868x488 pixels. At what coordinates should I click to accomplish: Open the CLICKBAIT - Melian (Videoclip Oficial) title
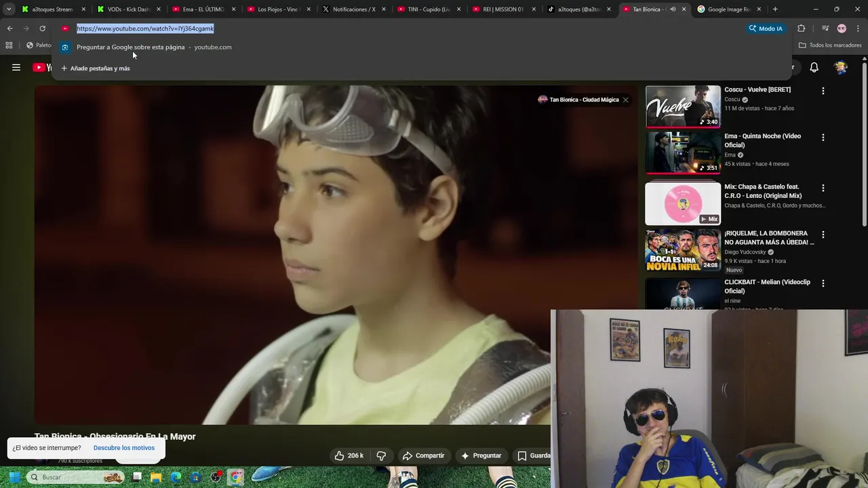click(767, 287)
